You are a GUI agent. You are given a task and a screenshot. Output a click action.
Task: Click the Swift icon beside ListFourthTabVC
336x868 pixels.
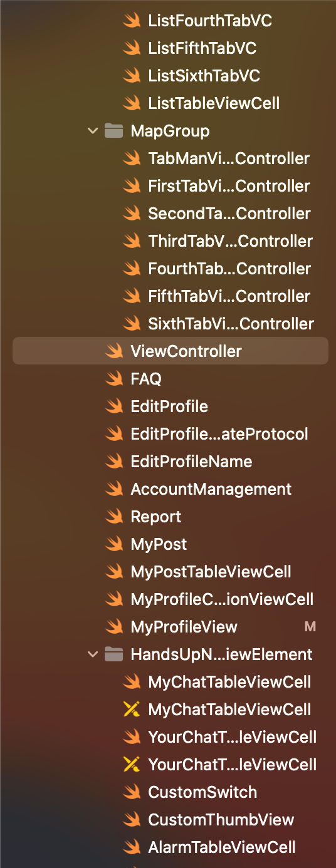(132, 21)
